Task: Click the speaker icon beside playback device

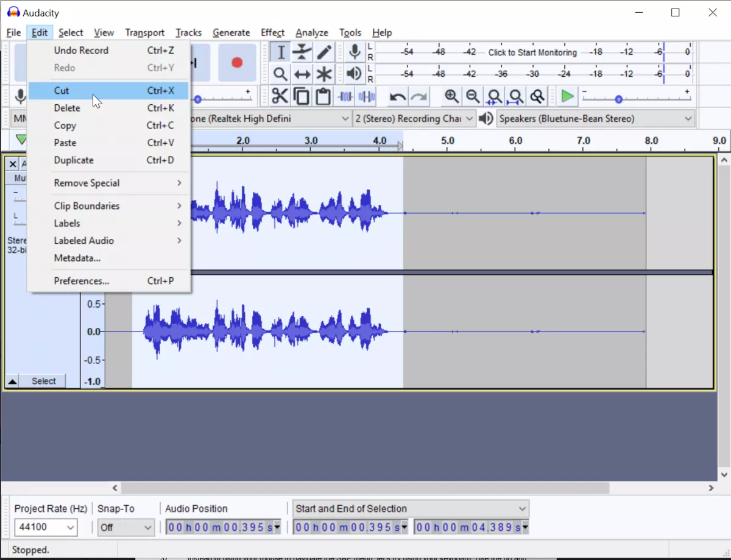Action: click(x=486, y=118)
